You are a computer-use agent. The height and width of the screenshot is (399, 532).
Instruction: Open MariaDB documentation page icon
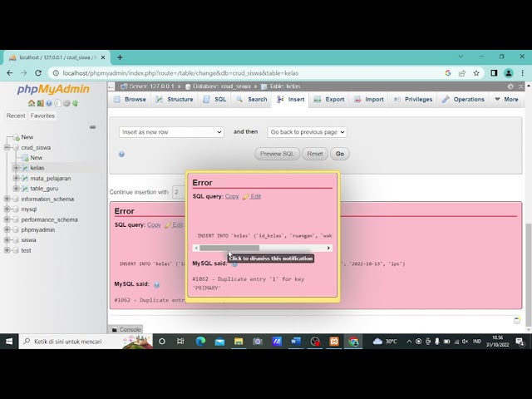pos(57,103)
